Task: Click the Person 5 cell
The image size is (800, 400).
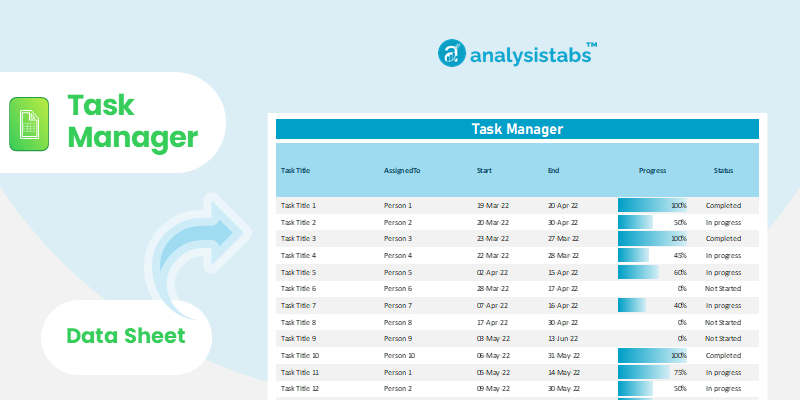Action: point(398,272)
